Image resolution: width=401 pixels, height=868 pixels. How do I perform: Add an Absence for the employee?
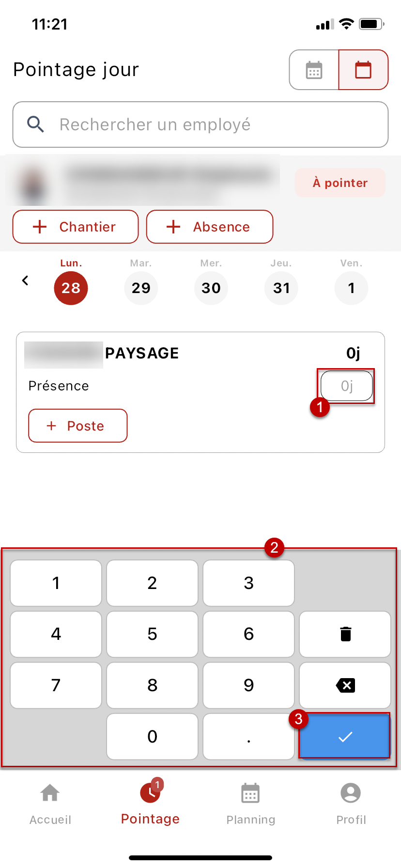tap(209, 227)
